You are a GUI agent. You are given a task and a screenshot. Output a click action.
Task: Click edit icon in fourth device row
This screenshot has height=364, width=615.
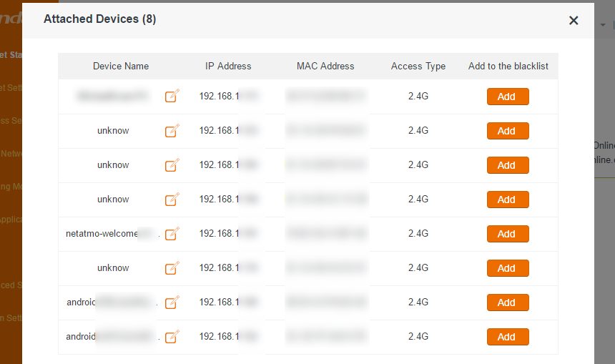click(x=172, y=199)
